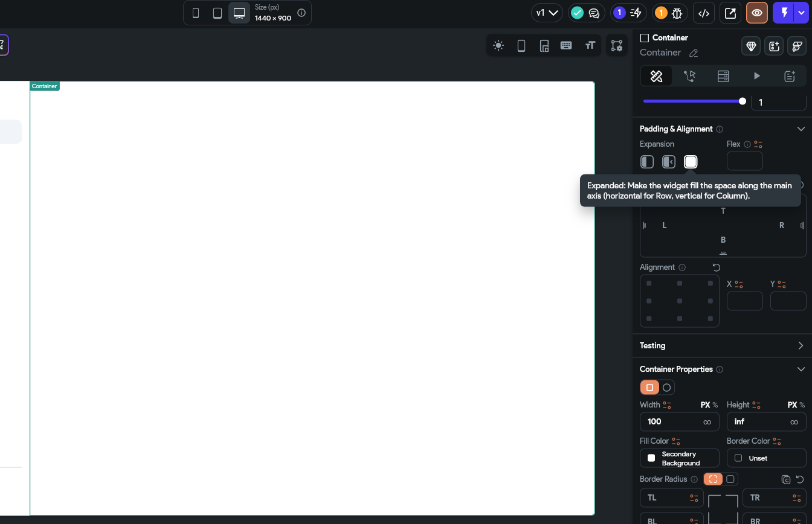Set Width unit to percent

(x=715, y=405)
